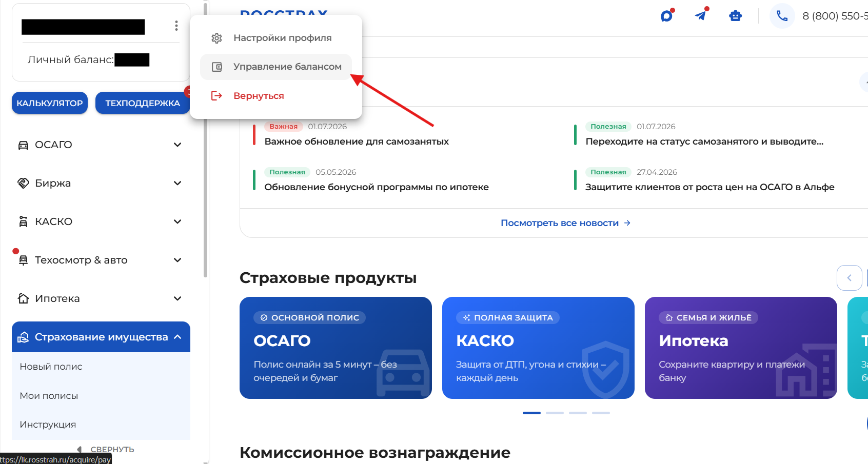Open news Обновление бонусной программы по ипотеке
Image resolution: width=868 pixels, height=464 pixels.
(x=377, y=187)
